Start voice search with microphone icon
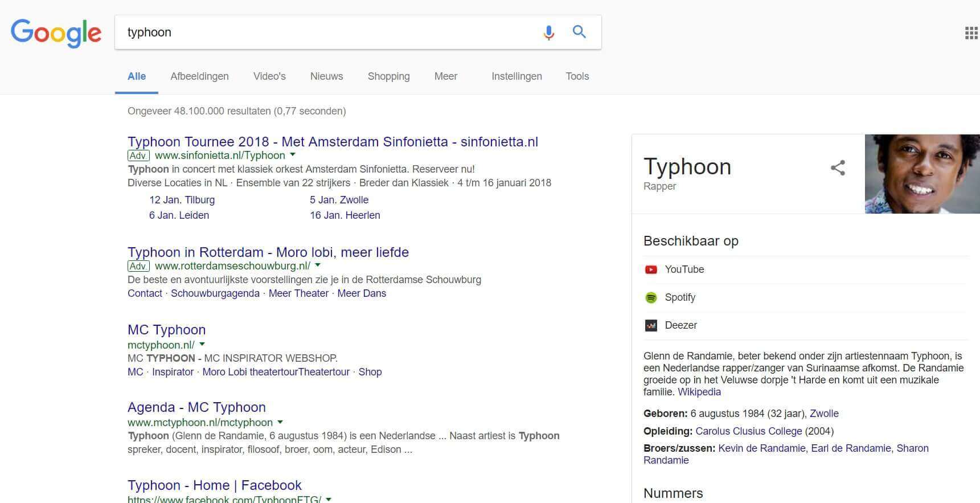This screenshot has width=980, height=503. 548,32
